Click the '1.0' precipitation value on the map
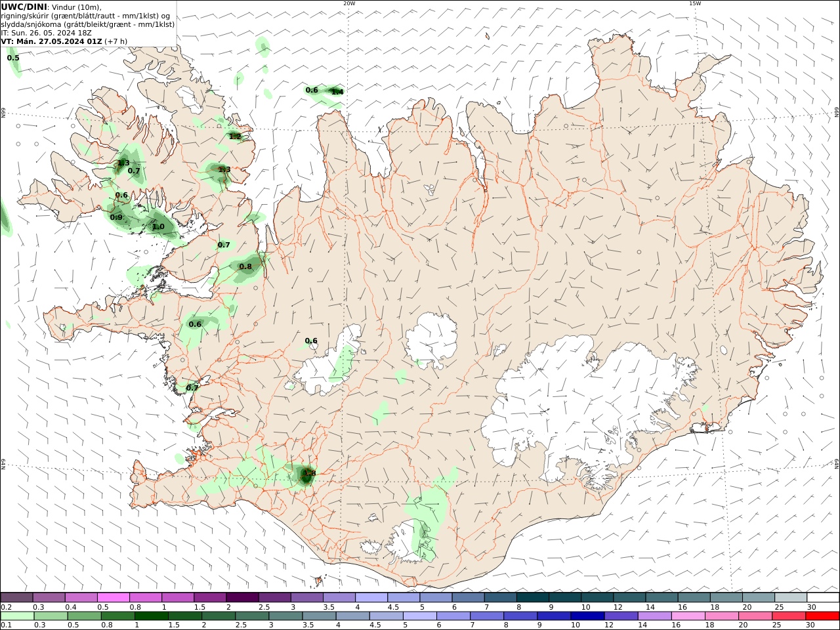The width and height of the screenshot is (840, 630). pos(158,227)
